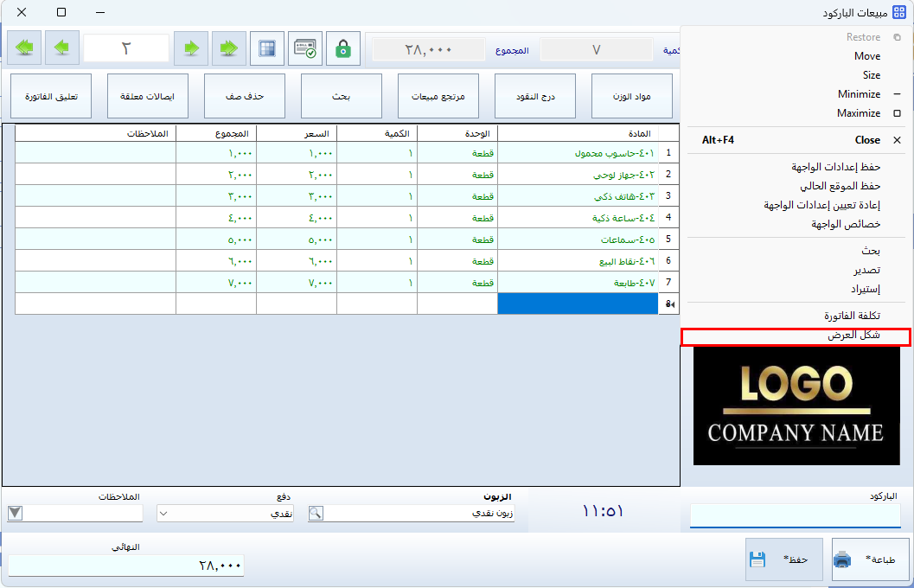Click the المجموع total field showing ٢٨,٠٠٠
The image size is (914, 588).
[428, 50]
